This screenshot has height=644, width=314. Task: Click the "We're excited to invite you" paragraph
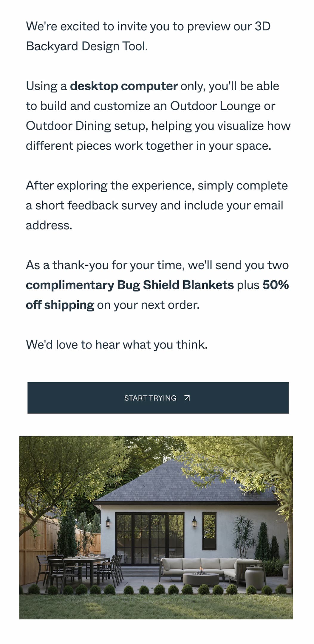[148, 36]
